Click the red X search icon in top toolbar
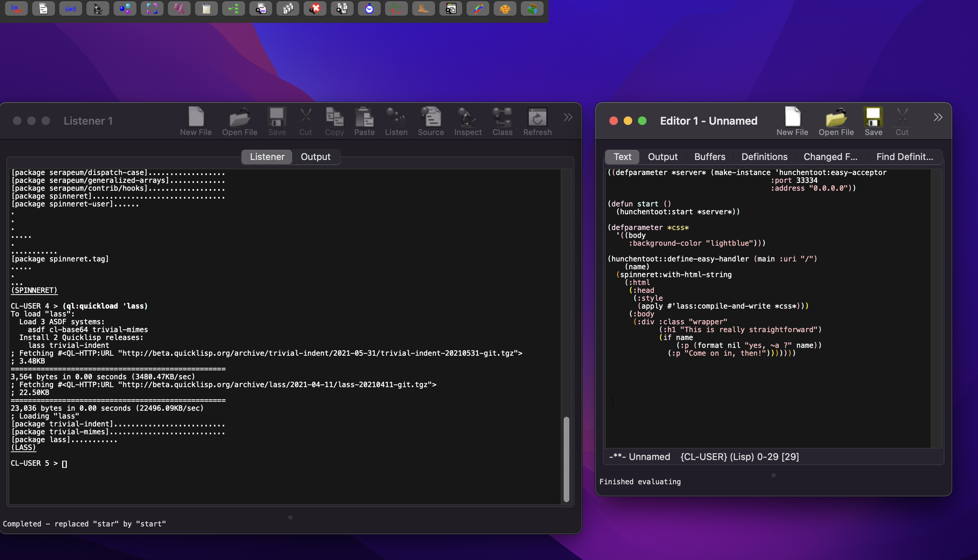The image size is (978, 560). pos(315,9)
